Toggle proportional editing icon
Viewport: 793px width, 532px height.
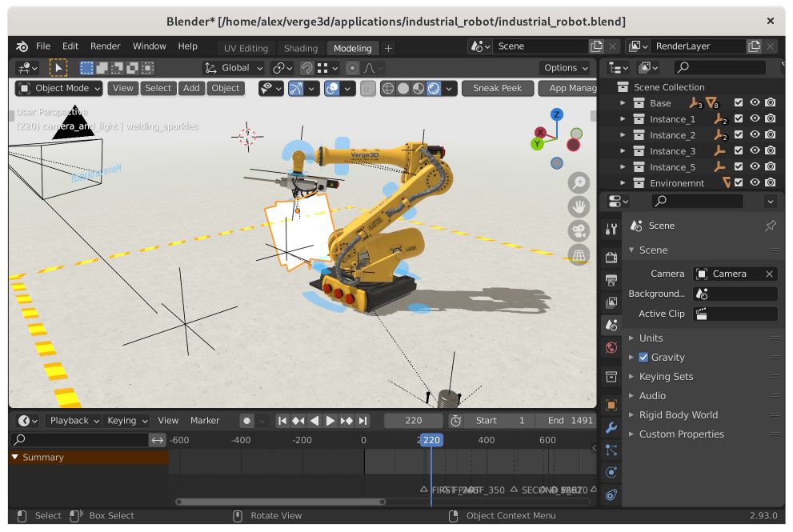click(x=353, y=68)
